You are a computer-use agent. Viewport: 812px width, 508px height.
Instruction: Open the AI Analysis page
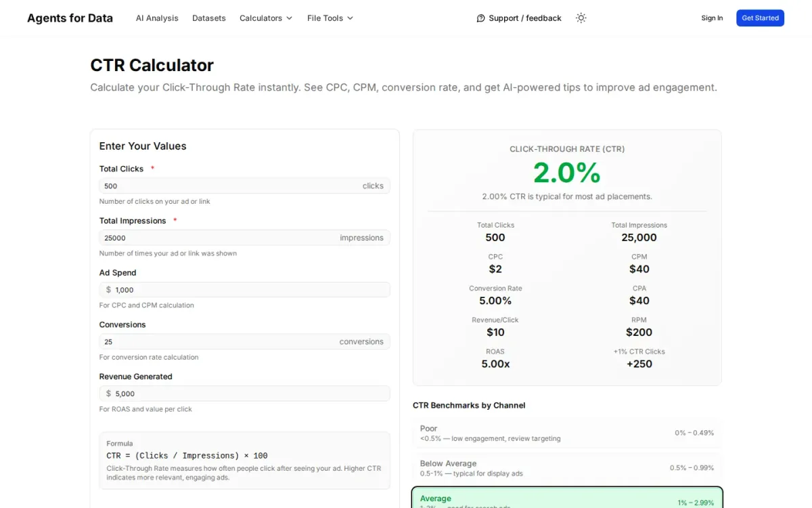(x=157, y=18)
